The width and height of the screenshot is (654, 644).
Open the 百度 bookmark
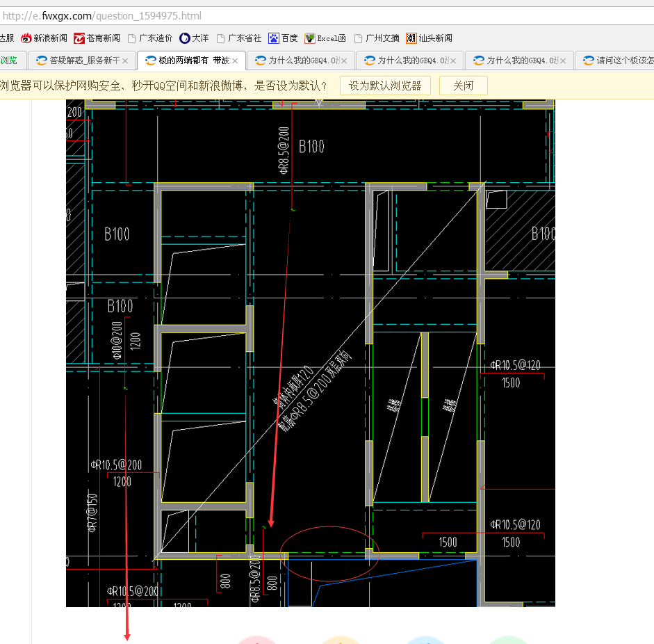[283, 38]
